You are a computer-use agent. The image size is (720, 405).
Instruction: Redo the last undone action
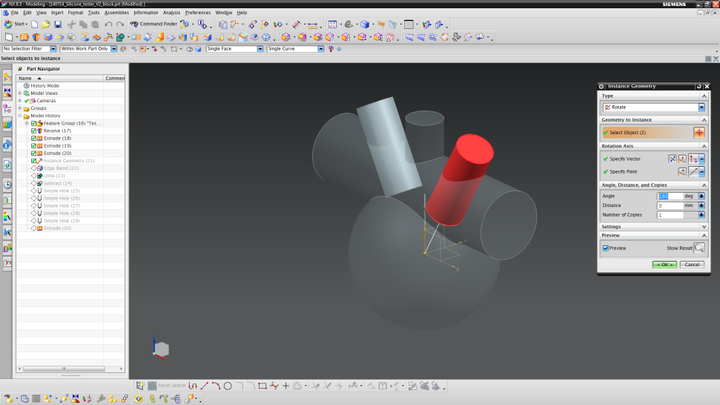120,24
